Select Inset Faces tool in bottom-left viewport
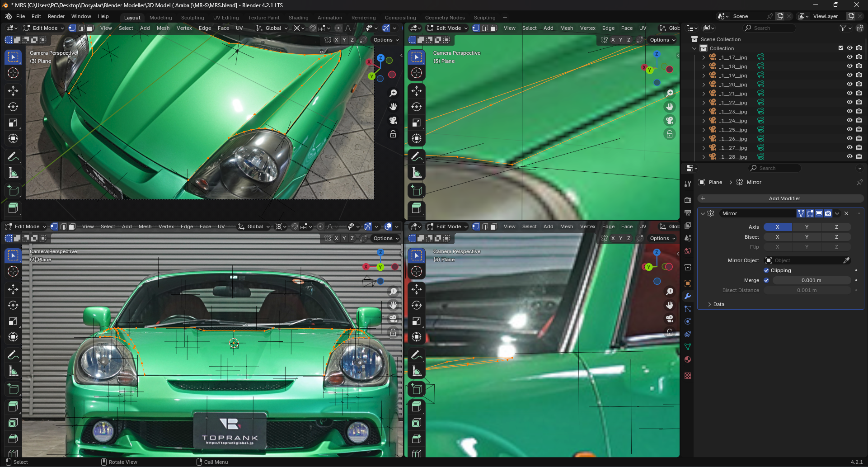 [x=13, y=423]
